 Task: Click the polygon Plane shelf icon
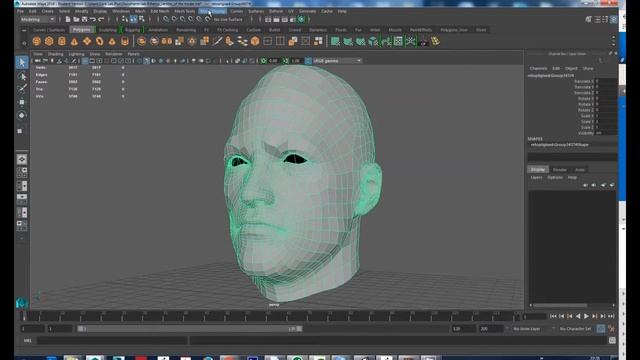tap(87, 41)
